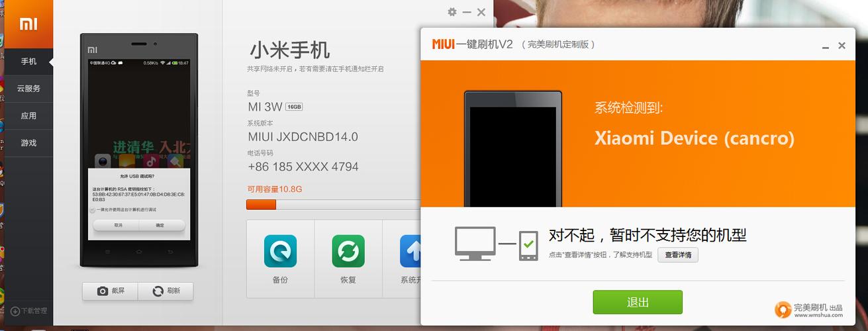Click the 查看详情 button in flash tool

point(678,255)
